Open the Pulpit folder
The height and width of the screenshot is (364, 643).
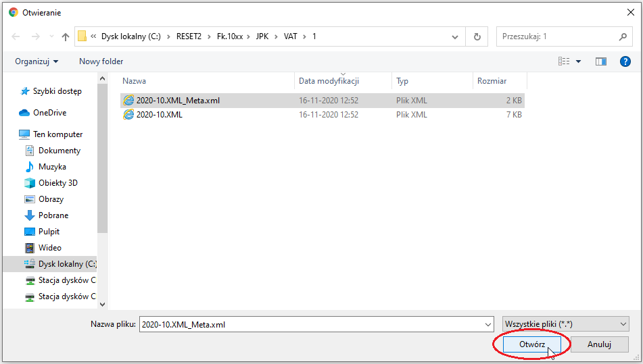coord(49,232)
